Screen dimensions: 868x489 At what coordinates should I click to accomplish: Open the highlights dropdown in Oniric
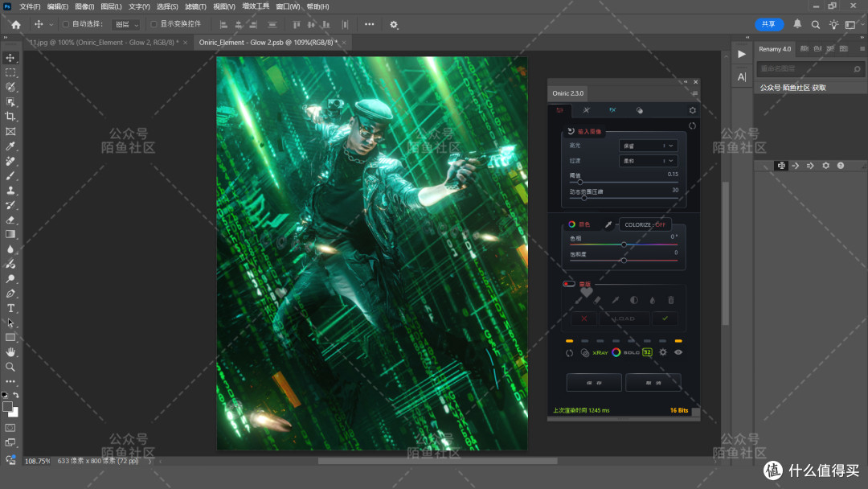point(648,146)
